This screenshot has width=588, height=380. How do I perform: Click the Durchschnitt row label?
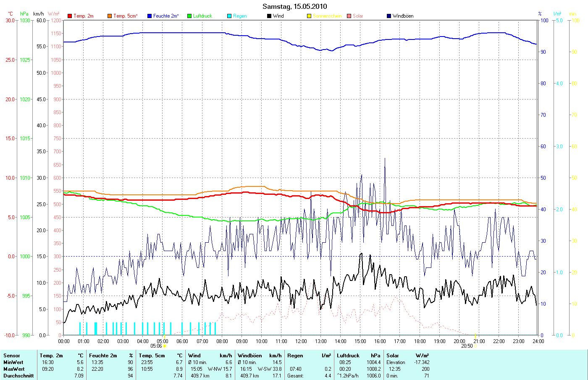click(18, 376)
